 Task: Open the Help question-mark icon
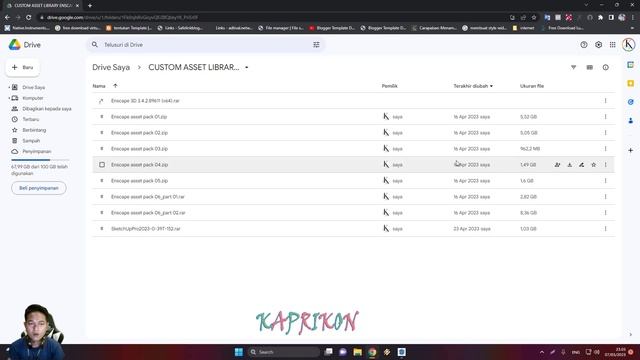click(x=584, y=45)
